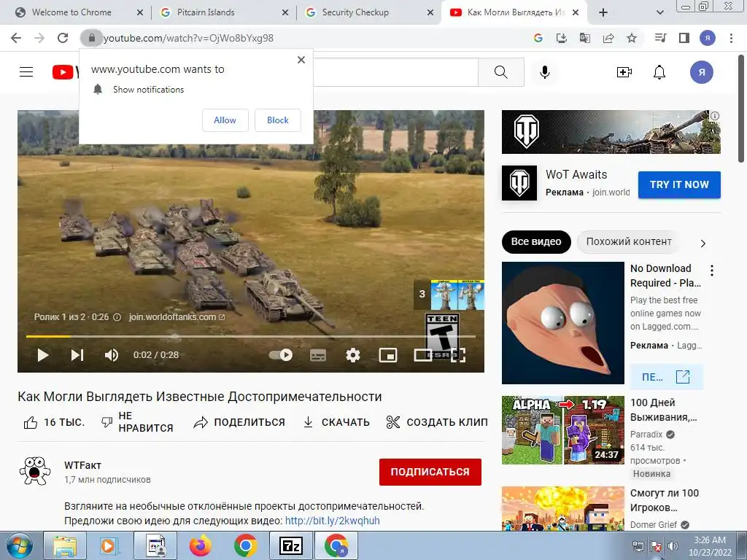Open YouTube hamburger guide menu
The width and height of the screenshot is (747, 560).
coord(26,72)
